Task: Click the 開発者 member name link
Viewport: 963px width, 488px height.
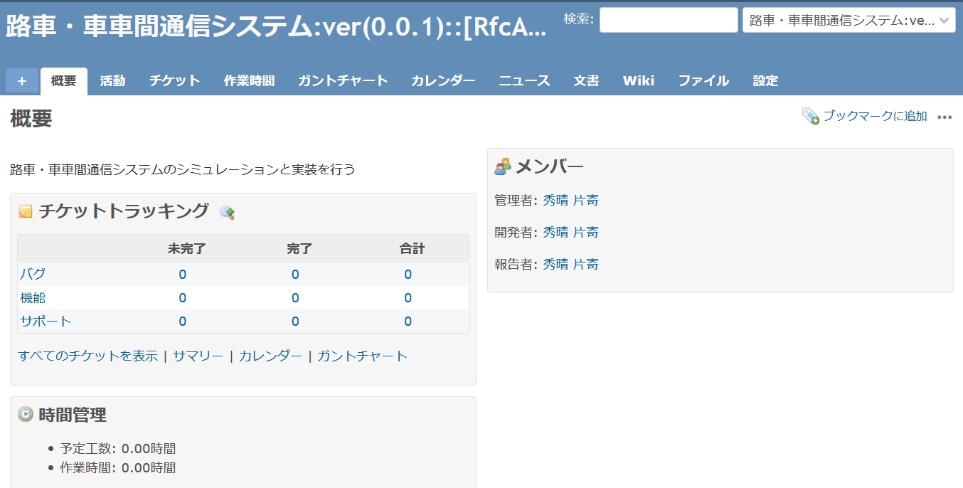Action: pos(571,232)
